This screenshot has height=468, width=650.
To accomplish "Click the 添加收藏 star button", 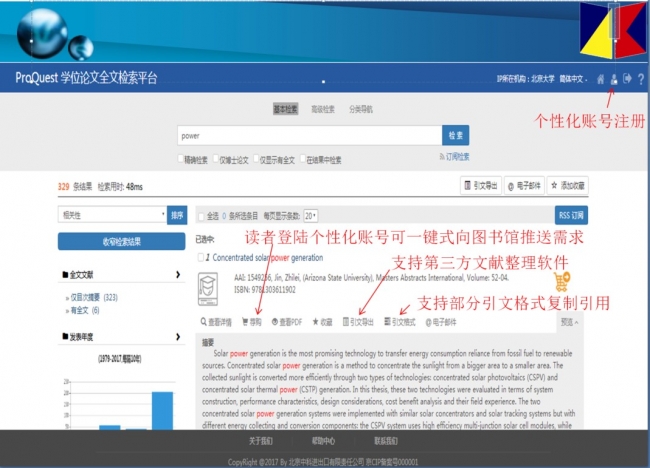I will click(x=568, y=186).
